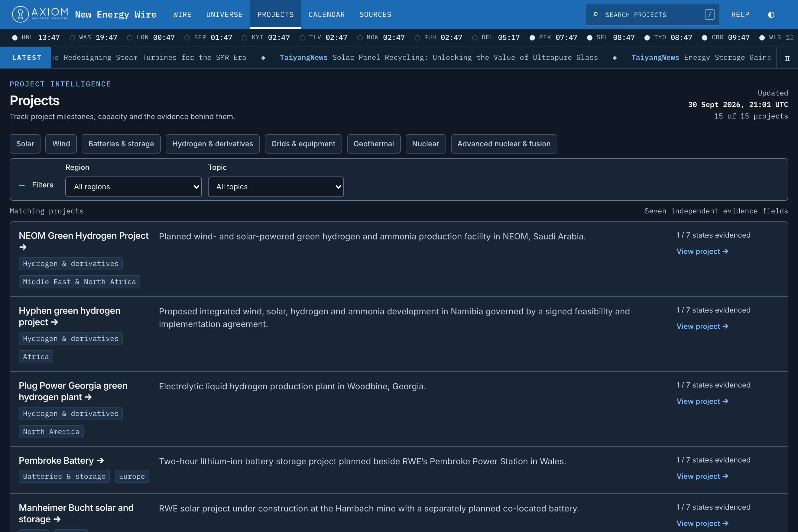Open Redesigning Steam Turbines ticker headline
Screen dimensions: 798x532
coord(155,58)
